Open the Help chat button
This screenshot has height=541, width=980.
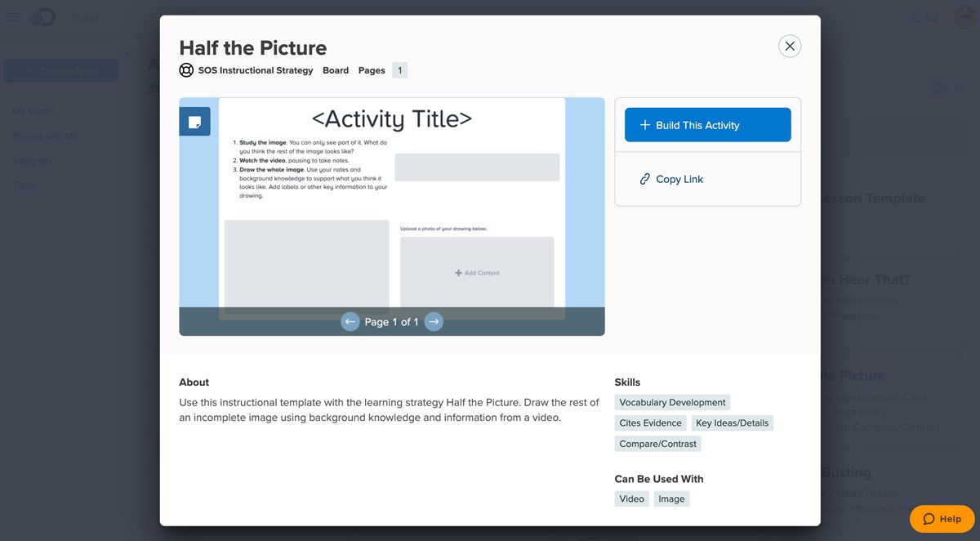coord(942,519)
